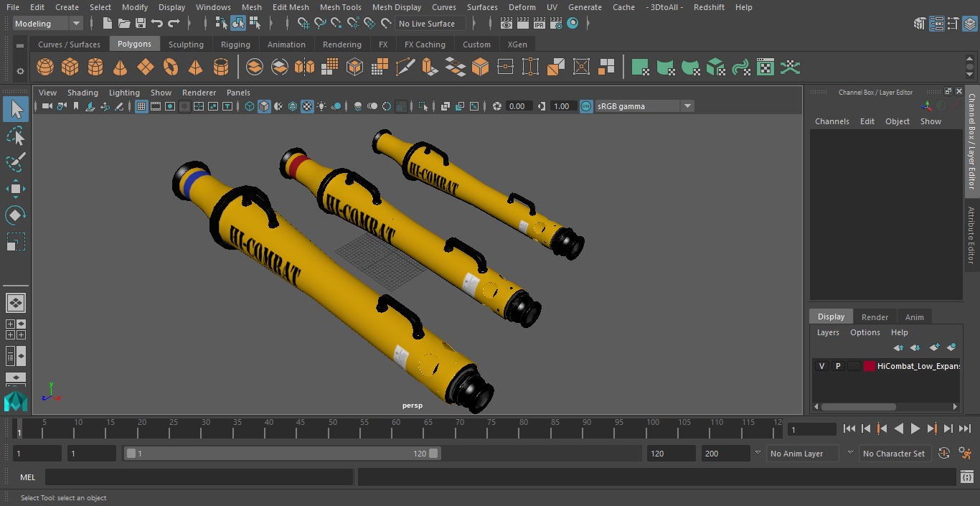Open render settings clapperboard gear icon
The height and width of the screenshot is (506, 980).
pos(556,24)
